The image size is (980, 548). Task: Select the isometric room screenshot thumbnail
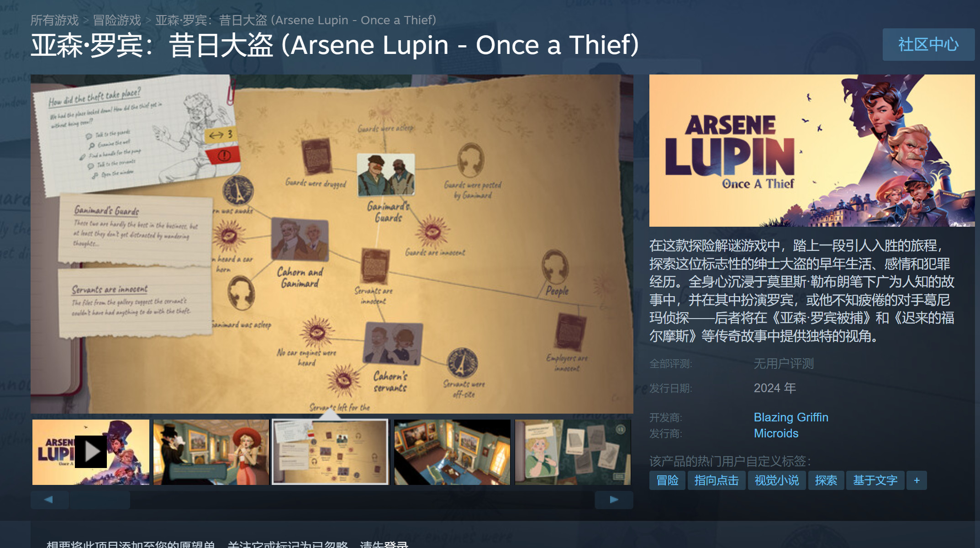pos(452,452)
